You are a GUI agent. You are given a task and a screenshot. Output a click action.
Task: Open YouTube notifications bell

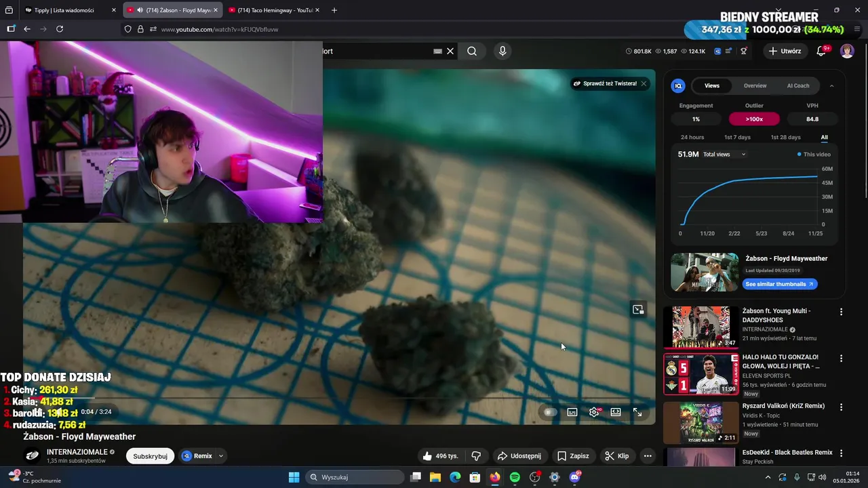point(821,51)
